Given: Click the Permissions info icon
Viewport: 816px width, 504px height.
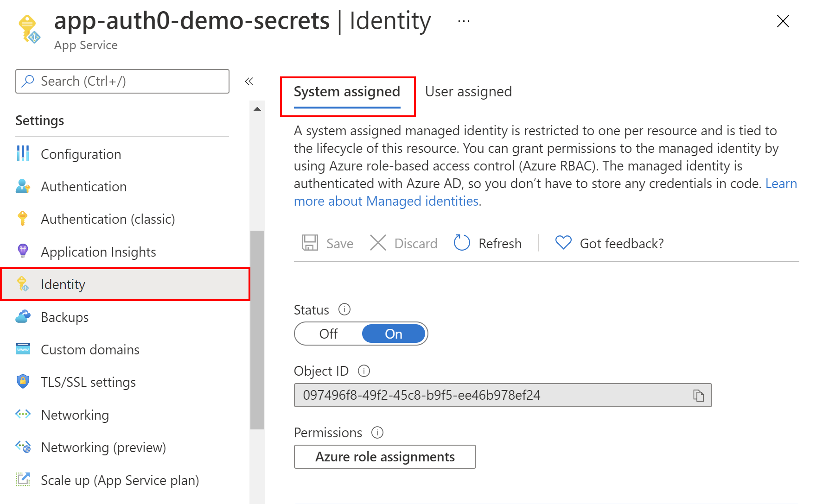Looking at the screenshot, I should [x=377, y=433].
